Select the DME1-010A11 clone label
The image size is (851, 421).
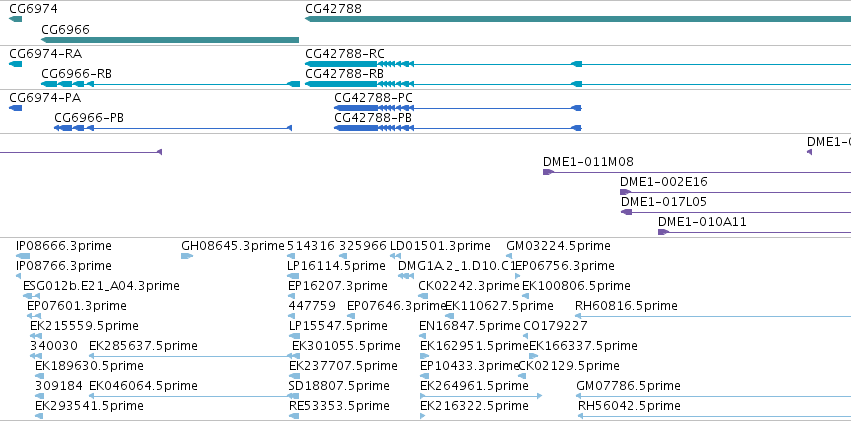[702, 222]
